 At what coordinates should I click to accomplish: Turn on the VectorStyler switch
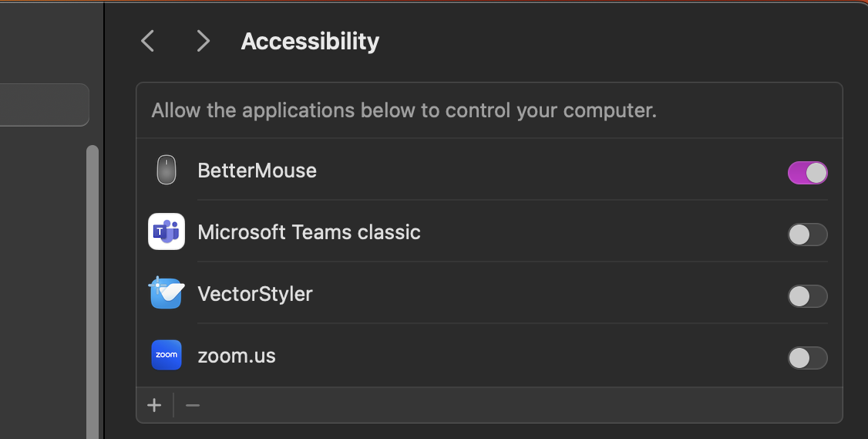pyautogui.click(x=807, y=296)
